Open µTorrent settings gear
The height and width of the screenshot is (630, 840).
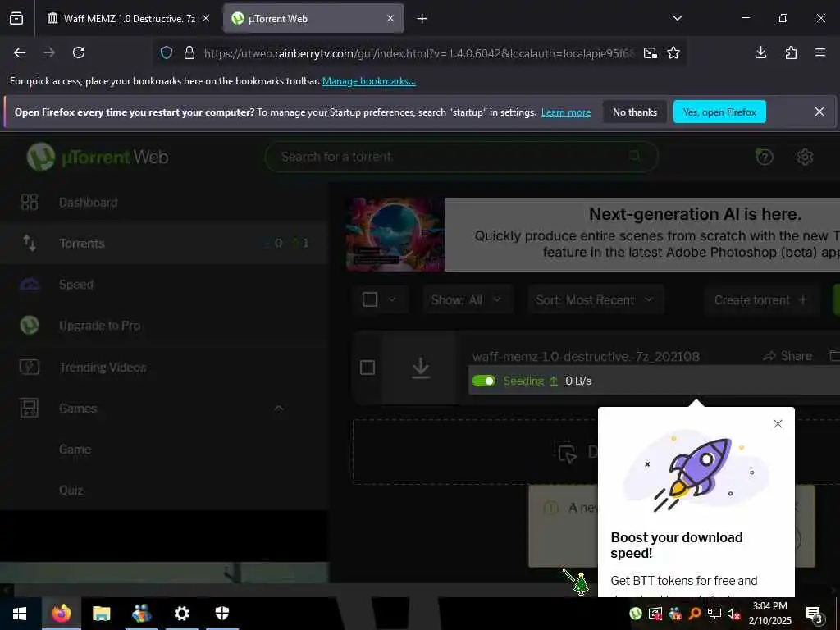[x=805, y=157]
